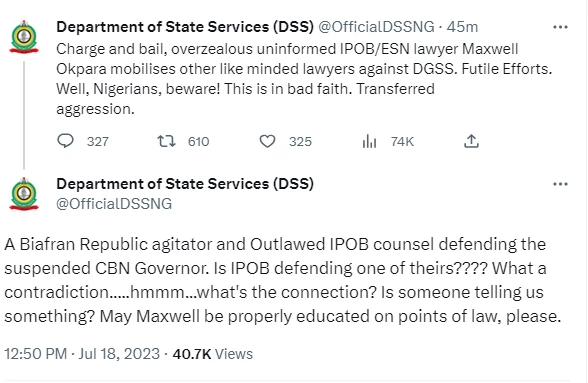Open the 40.7K Views count
Image resolution: width=588 pixels, height=383 pixels.
click(x=213, y=354)
